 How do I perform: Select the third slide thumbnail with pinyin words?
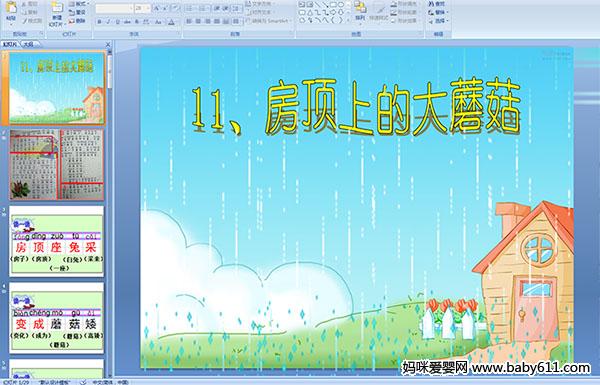[x=56, y=241]
